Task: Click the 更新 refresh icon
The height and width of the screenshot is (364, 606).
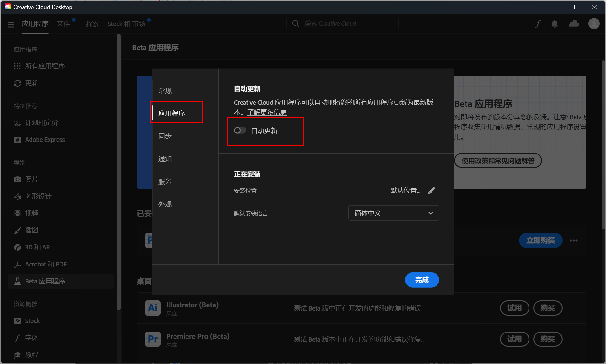Action: [18, 83]
